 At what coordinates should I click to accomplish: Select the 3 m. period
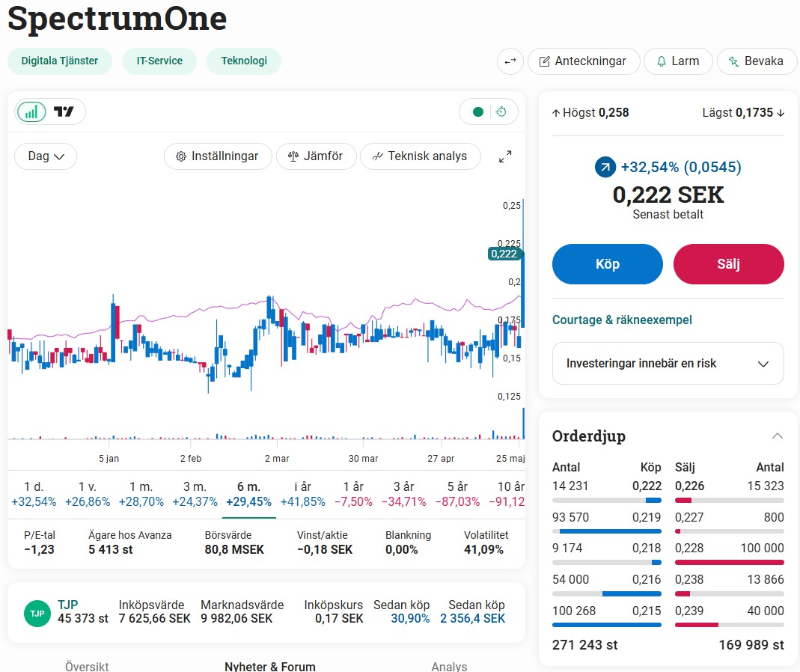[x=195, y=494]
